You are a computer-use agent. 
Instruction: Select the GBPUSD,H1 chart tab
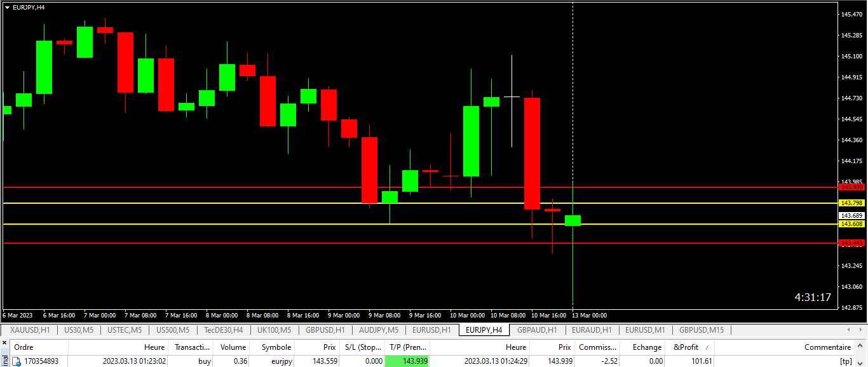pos(325,330)
